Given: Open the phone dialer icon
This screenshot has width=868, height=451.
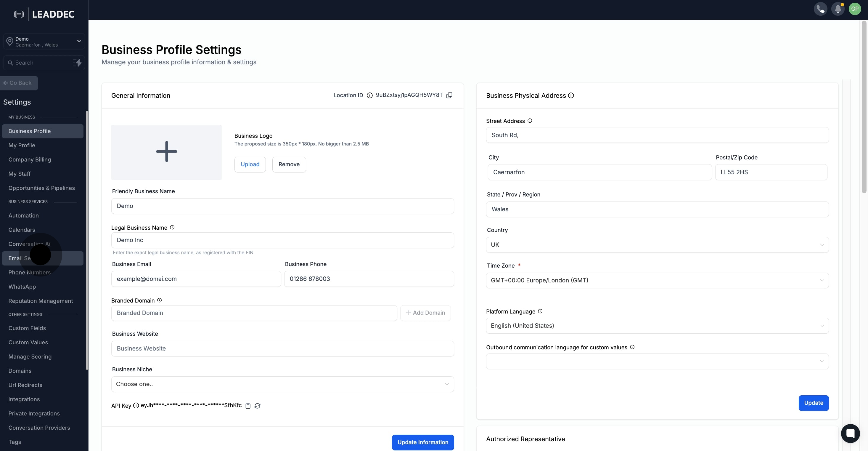Looking at the screenshot, I should 820,9.
